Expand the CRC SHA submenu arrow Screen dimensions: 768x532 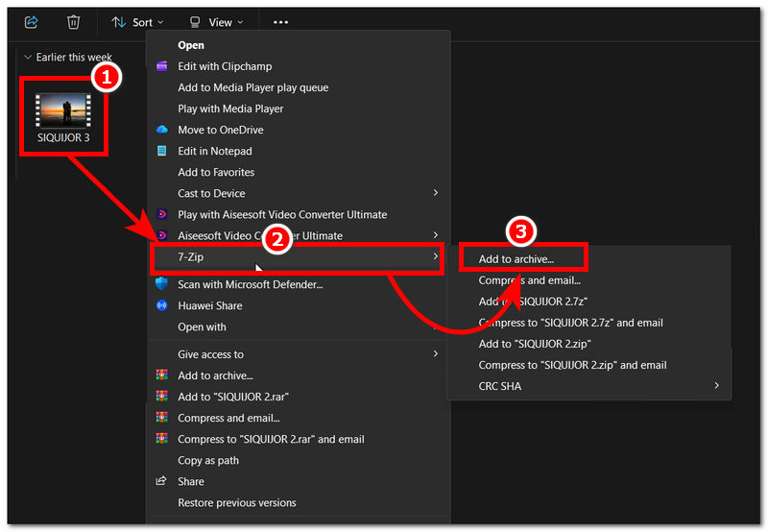716,386
